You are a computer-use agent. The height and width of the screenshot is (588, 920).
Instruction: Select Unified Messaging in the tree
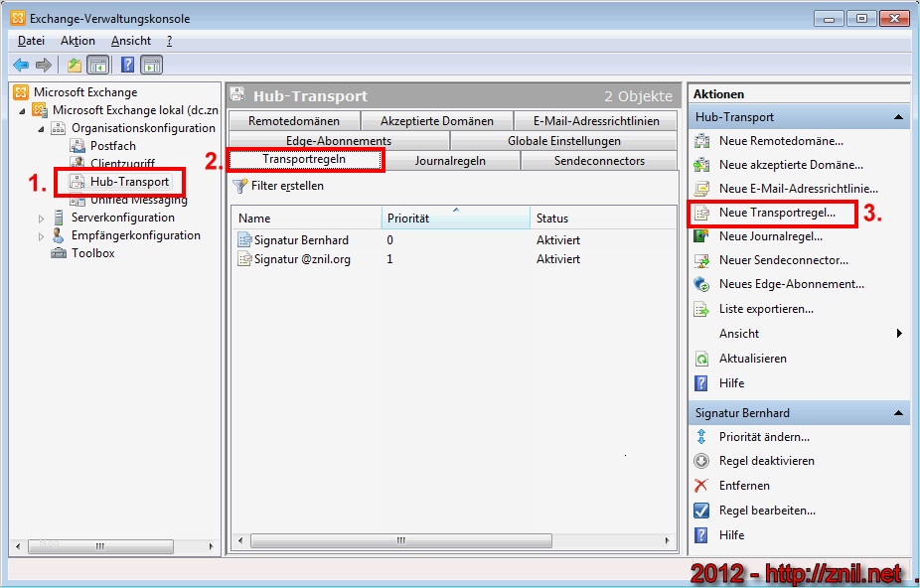(x=138, y=200)
